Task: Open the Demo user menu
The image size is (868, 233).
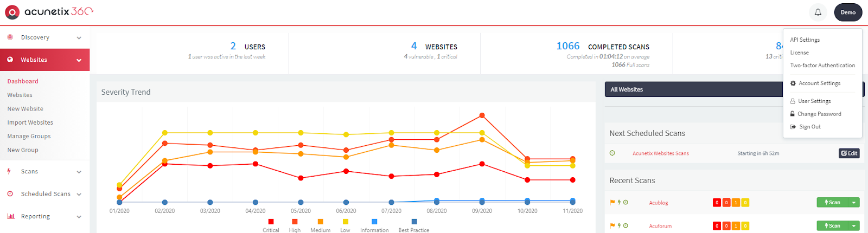Action: click(848, 12)
